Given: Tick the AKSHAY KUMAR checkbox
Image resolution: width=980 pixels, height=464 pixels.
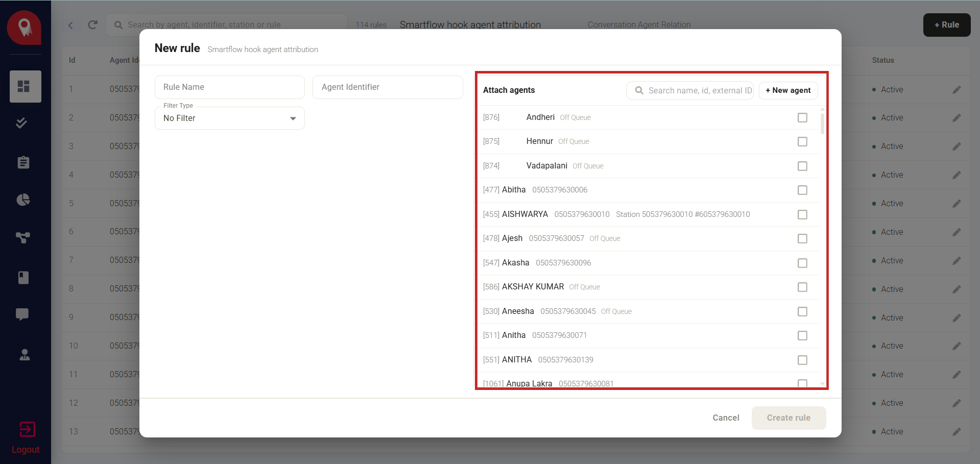Looking at the screenshot, I should 802,287.
